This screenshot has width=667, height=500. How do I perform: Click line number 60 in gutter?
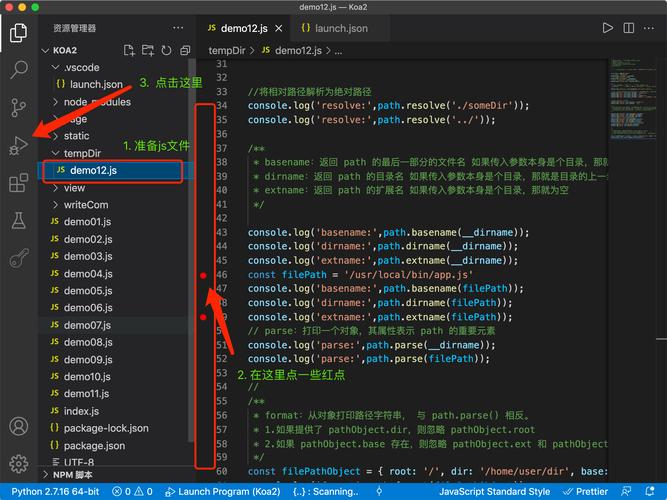click(222, 471)
